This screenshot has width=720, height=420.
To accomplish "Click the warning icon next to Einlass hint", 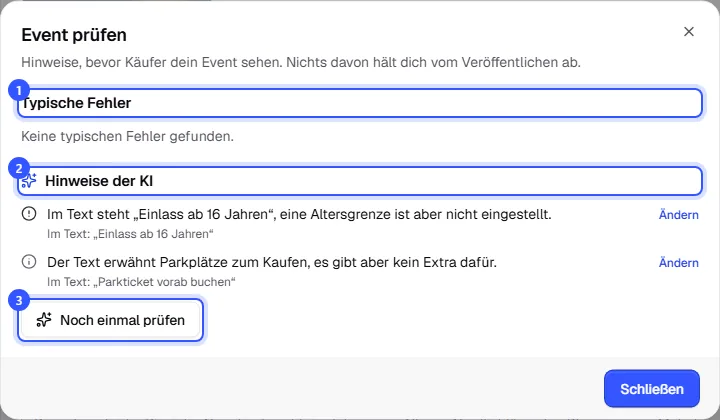I will [x=29, y=214].
